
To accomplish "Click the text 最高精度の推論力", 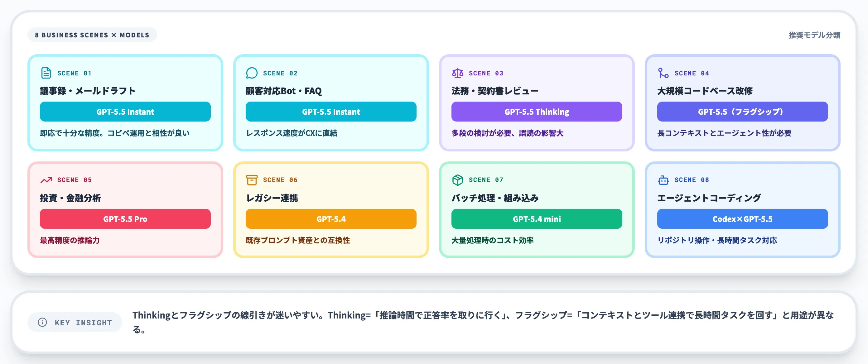I will [70, 240].
